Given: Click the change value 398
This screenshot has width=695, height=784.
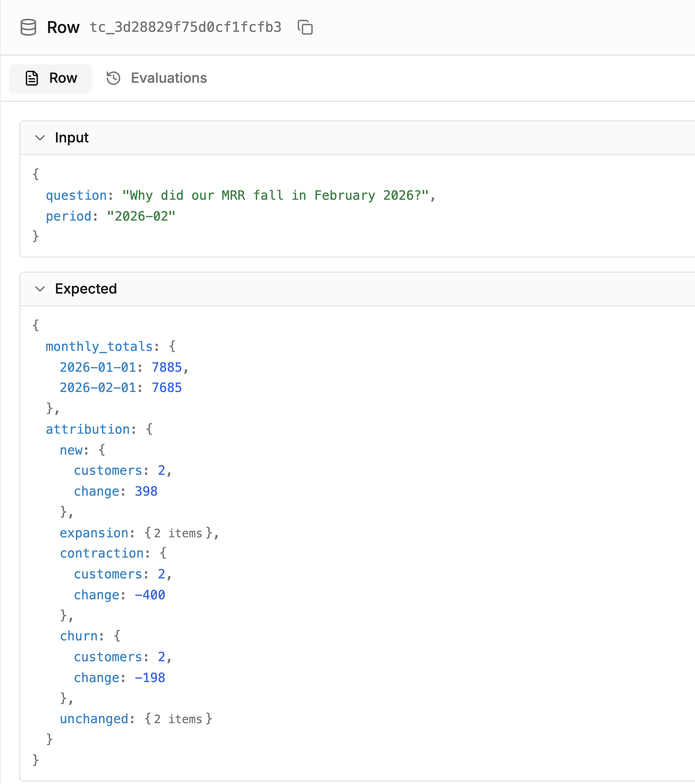Looking at the screenshot, I should (146, 491).
